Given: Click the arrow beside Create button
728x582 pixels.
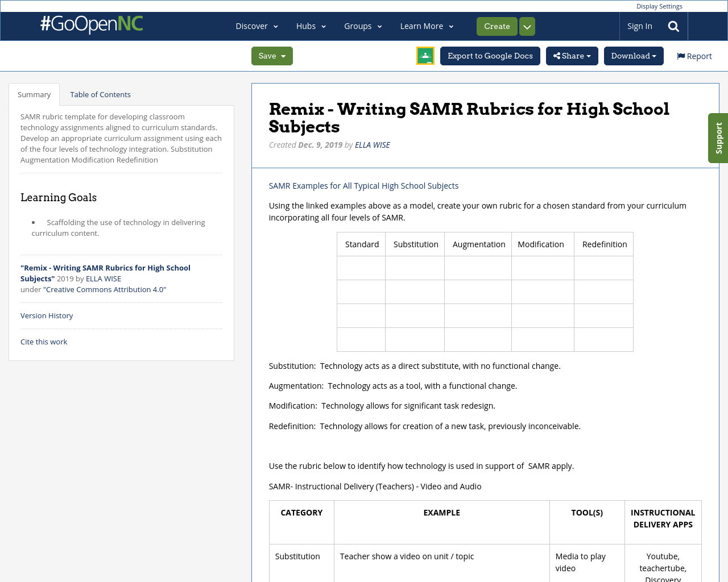Looking at the screenshot, I should click(527, 27).
